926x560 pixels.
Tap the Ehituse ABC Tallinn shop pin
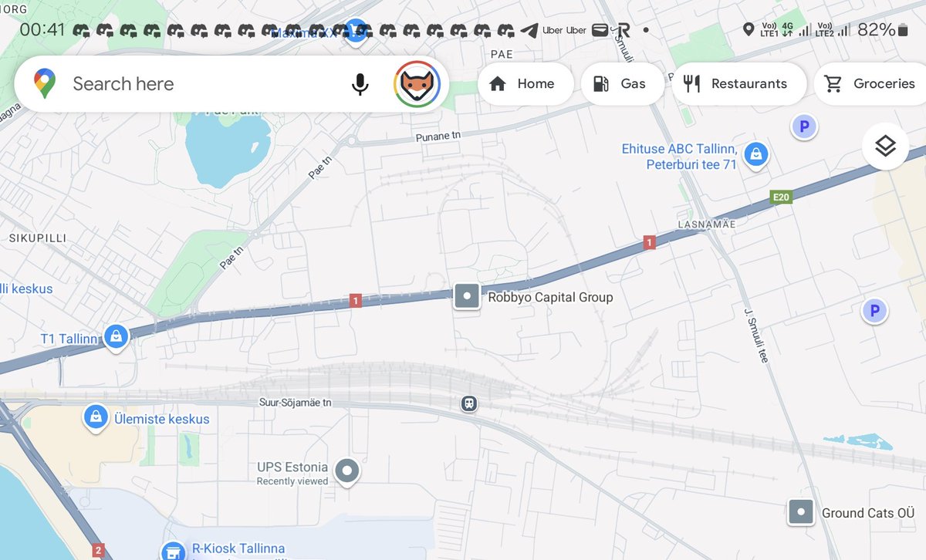click(x=757, y=154)
